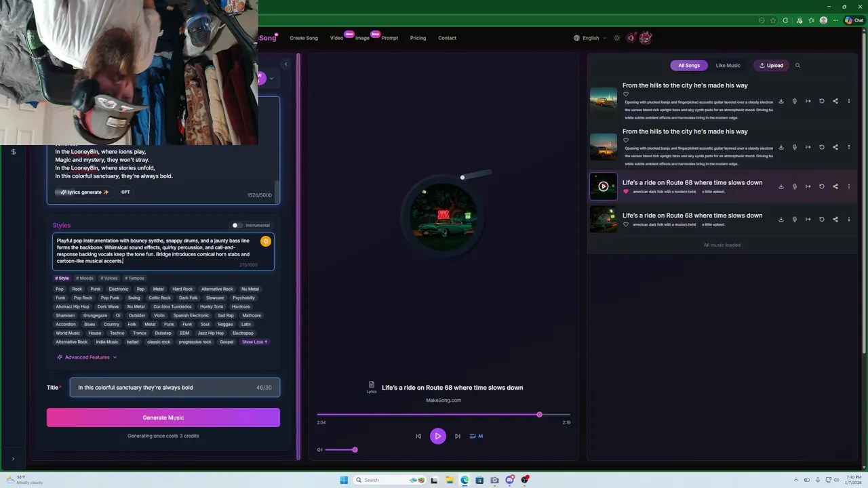
Task: Share the first 'From the hills' song
Action: (835, 101)
